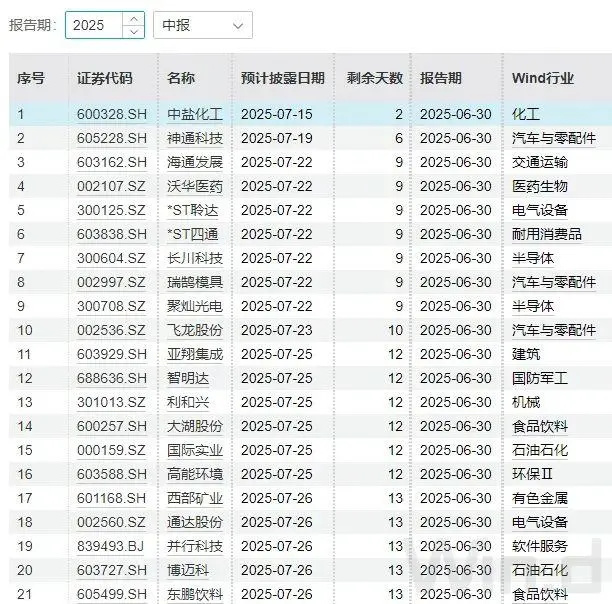This screenshot has width=612, height=604.
Task: Open 东鹏饮料 company link
Action: 195,594
